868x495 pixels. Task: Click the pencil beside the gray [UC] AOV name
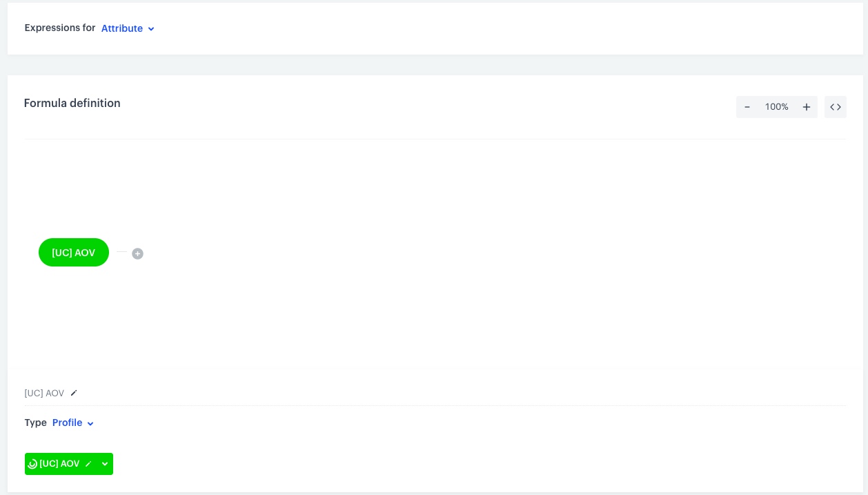click(74, 393)
